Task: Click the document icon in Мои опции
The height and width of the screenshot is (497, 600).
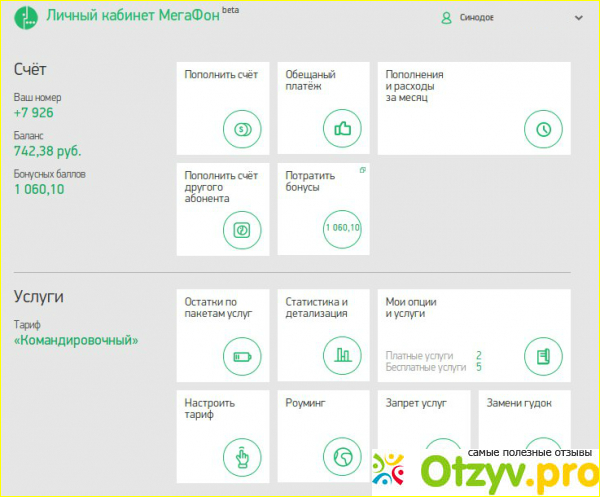Action: [x=543, y=355]
